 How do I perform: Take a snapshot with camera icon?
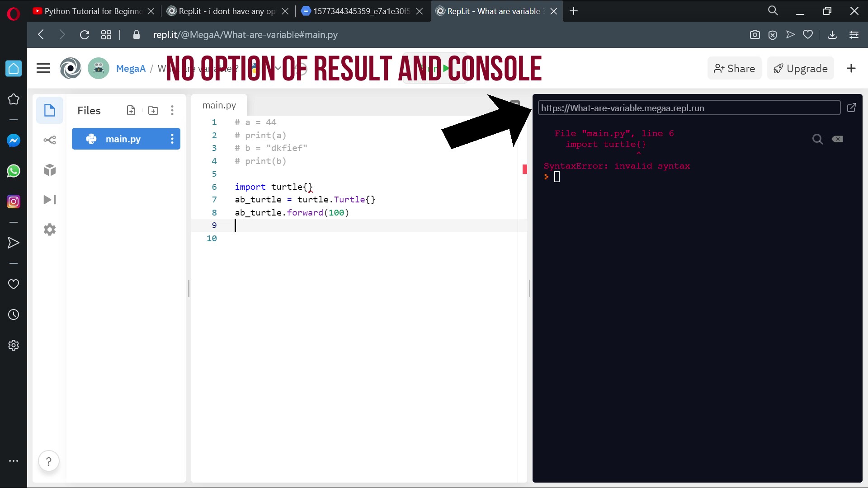tap(755, 35)
